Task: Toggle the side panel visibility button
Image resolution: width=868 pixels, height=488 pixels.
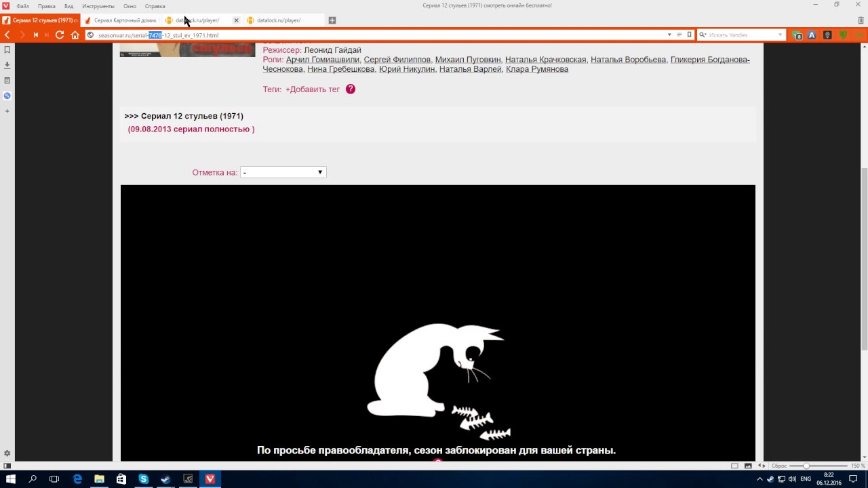Action: tap(7, 466)
